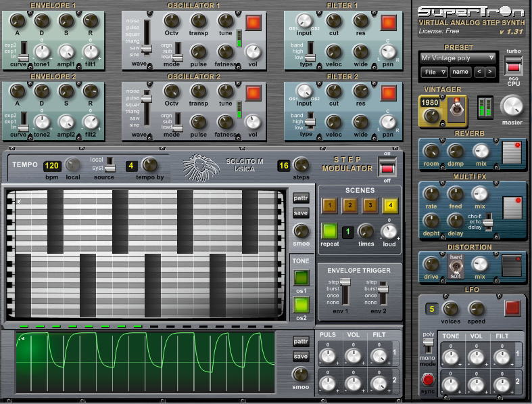Click the green modulation waveform display
Viewport: 532px width, 404px height.
point(145,363)
